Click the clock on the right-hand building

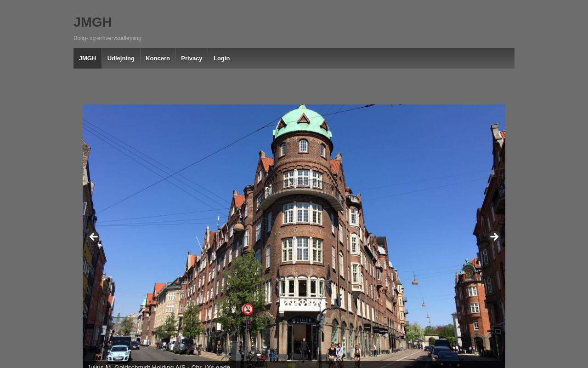[x=469, y=273]
